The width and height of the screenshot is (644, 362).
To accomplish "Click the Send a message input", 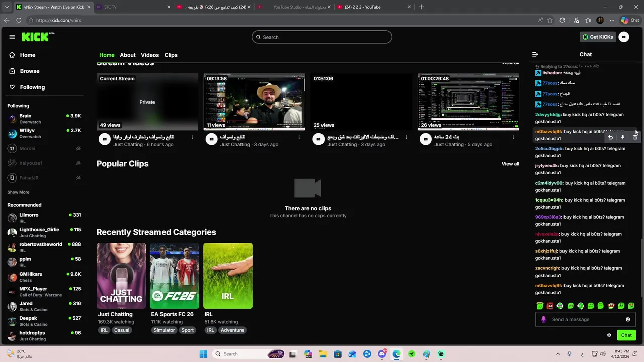I will tap(586, 319).
